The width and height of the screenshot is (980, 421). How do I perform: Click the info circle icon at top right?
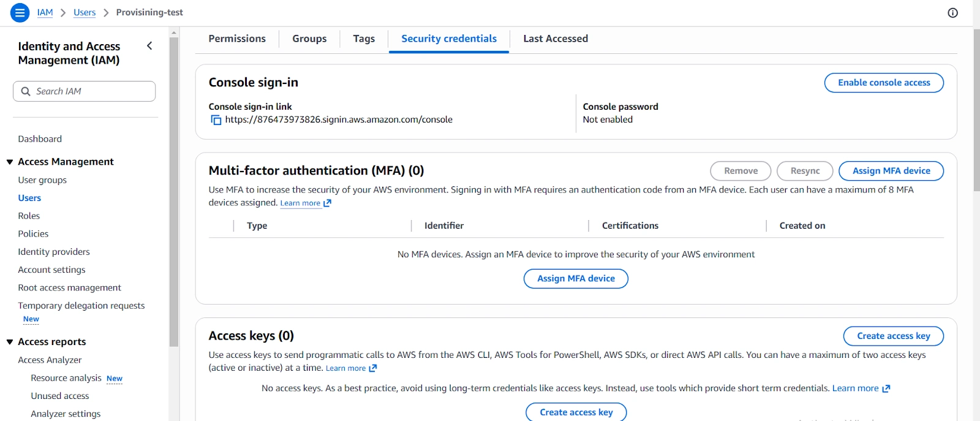953,13
